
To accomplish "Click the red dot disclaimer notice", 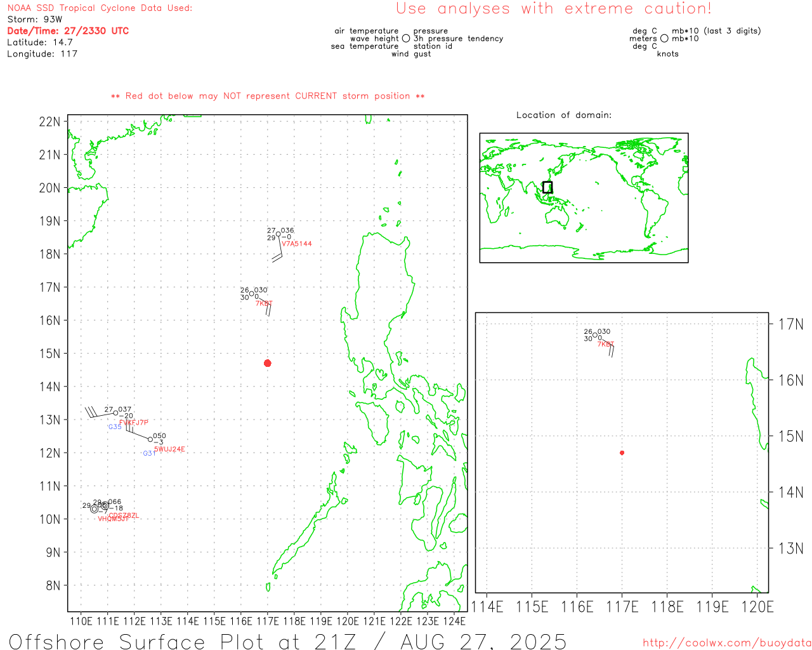I will click(x=268, y=96).
